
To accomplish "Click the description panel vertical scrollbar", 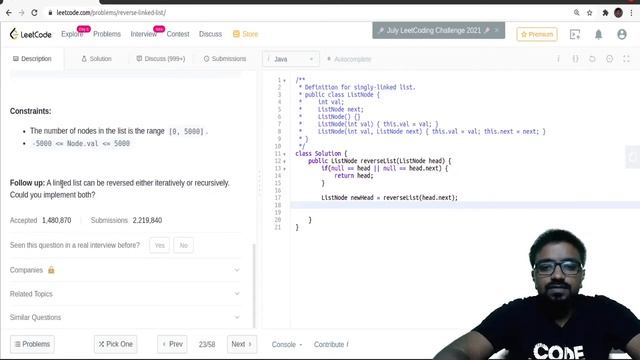I will click(254, 286).
